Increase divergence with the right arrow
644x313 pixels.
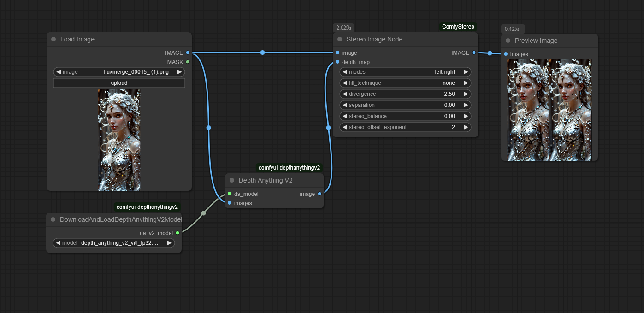point(466,94)
